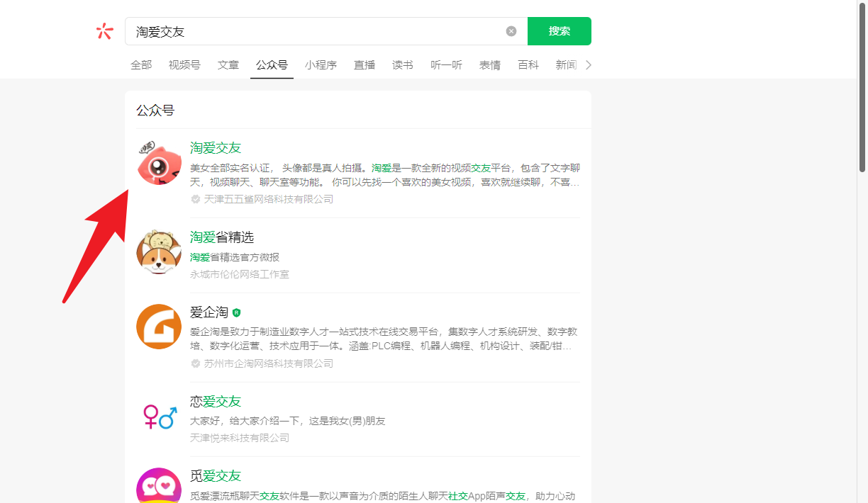Click the verified badge beside 苏州市企淘网络科技有限公司
The height and width of the screenshot is (503, 868).
pos(196,363)
